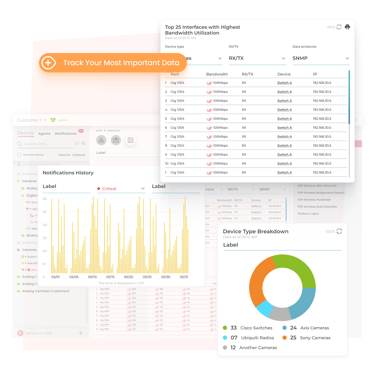Click the Device column header
Image resolution: width=375 pixels, height=366 pixels.
(x=284, y=74)
